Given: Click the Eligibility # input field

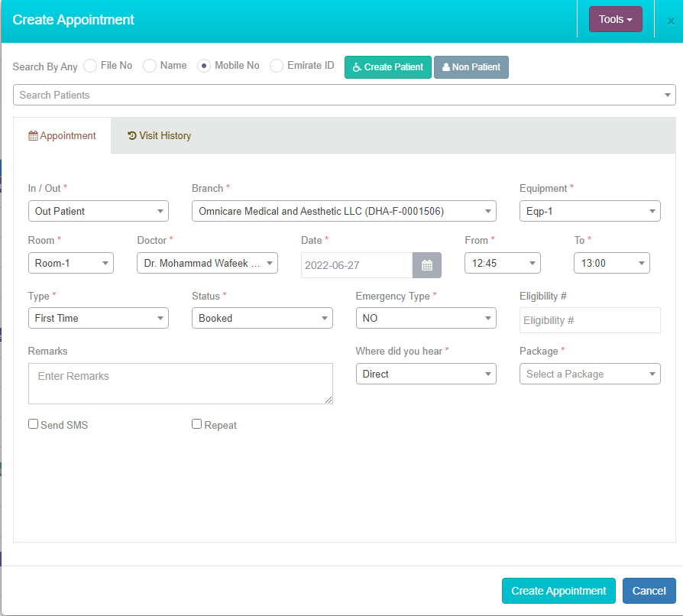Looking at the screenshot, I should [589, 320].
